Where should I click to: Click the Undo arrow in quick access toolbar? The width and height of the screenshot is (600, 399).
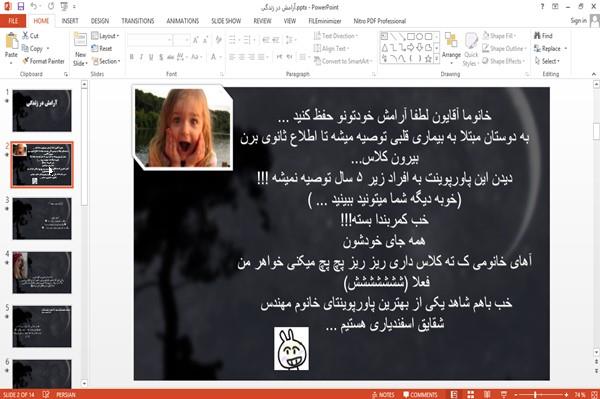click(34, 6)
